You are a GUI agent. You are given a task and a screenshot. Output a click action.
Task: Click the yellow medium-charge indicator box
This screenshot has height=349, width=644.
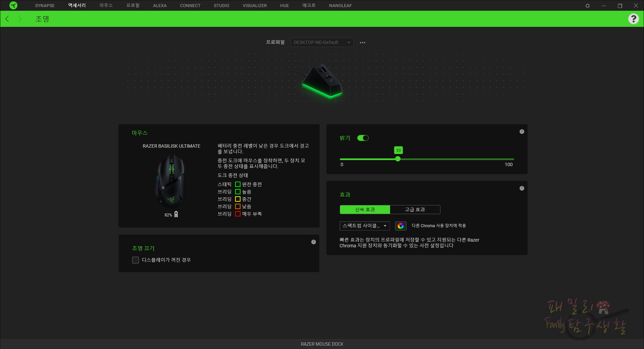[238, 199]
